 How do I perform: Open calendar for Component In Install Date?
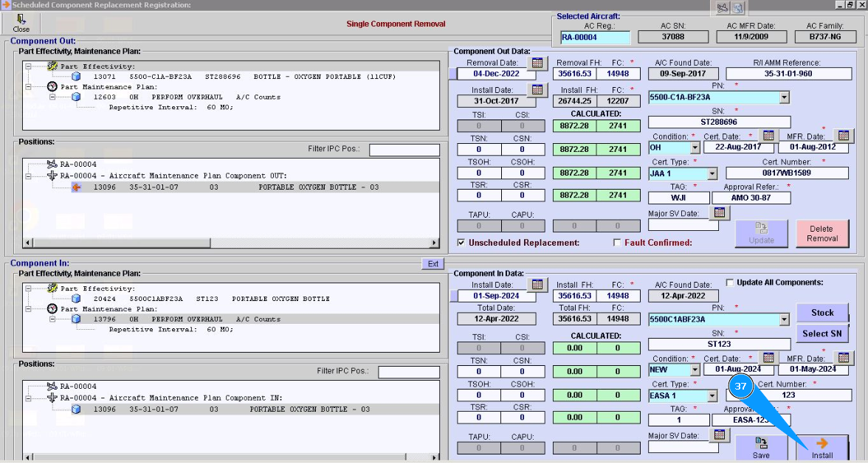pos(537,285)
